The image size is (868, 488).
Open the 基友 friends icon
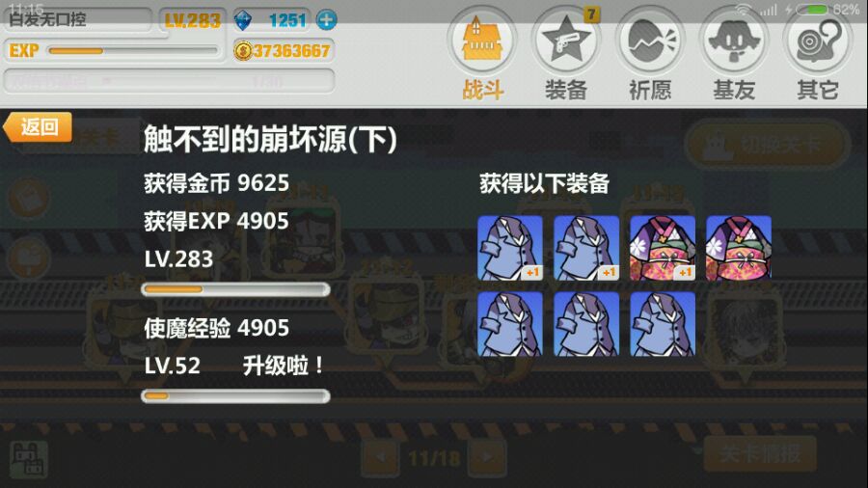[x=734, y=40]
